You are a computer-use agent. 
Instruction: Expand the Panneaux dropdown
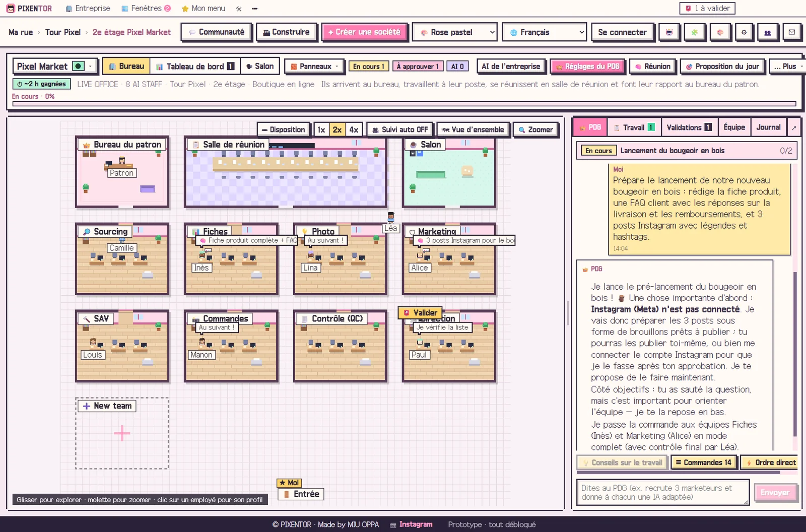(315, 66)
